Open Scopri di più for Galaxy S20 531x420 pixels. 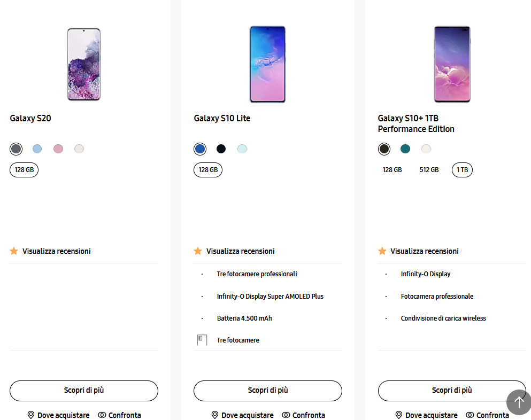(84, 391)
